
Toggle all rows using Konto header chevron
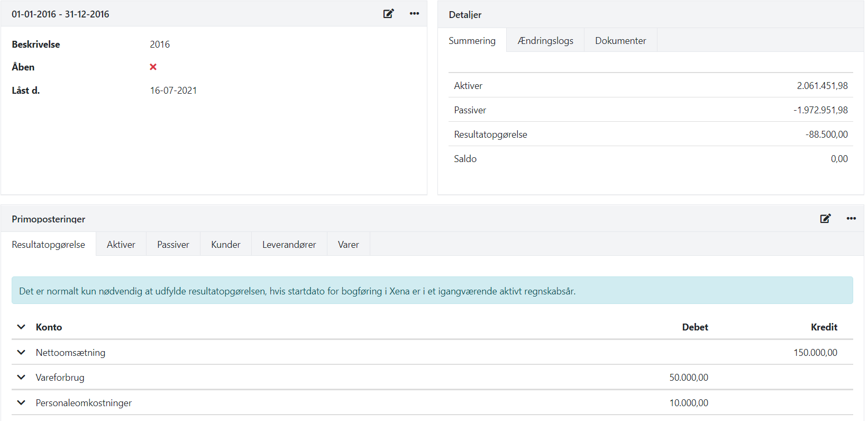tap(21, 327)
